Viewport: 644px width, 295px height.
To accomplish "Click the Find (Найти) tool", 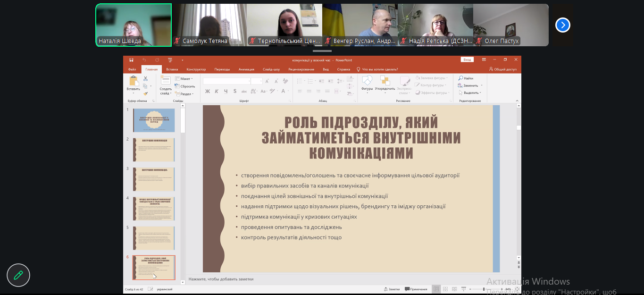I will 465,78.
